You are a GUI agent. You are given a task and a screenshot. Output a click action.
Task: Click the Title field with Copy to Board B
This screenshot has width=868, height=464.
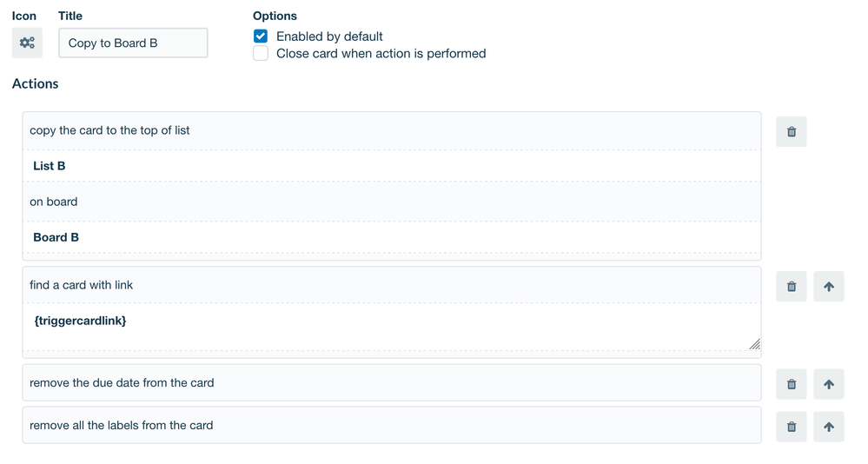click(x=133, y=43)
